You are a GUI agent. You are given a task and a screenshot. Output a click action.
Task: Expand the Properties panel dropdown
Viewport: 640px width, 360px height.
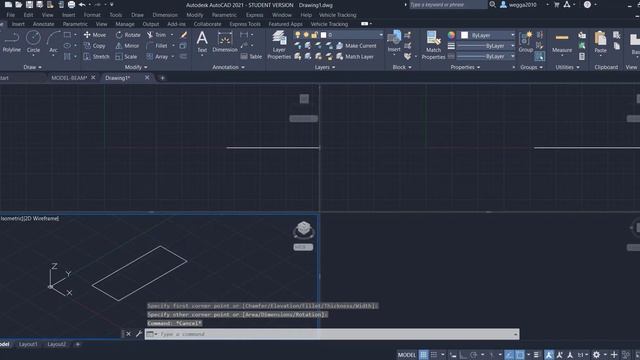click(x=465, y=67)
